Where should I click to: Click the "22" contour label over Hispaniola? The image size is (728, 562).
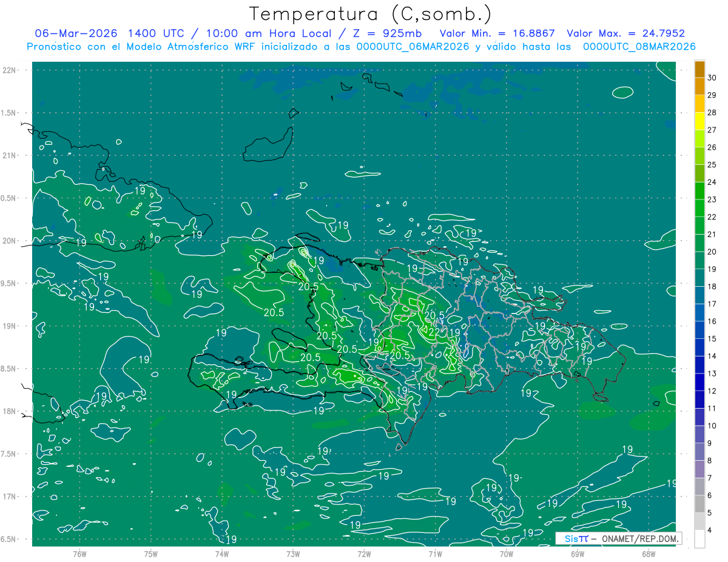[434, 332]
